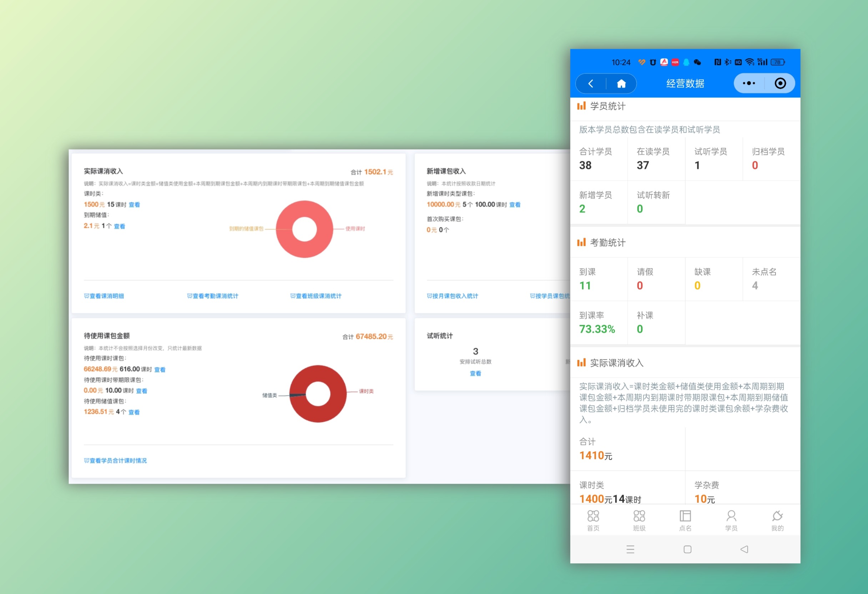Tap the orange bar-chart icon beside 学员统计
Image resolution: width=868 pixels, height=594 pixels.
coord(581,106)
